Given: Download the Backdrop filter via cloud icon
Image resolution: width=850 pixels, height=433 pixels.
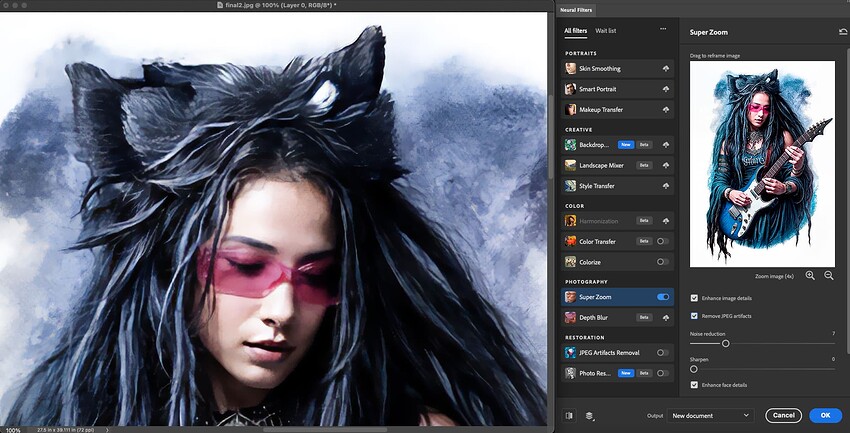Looking at the screenshot, I should [665, 145].
